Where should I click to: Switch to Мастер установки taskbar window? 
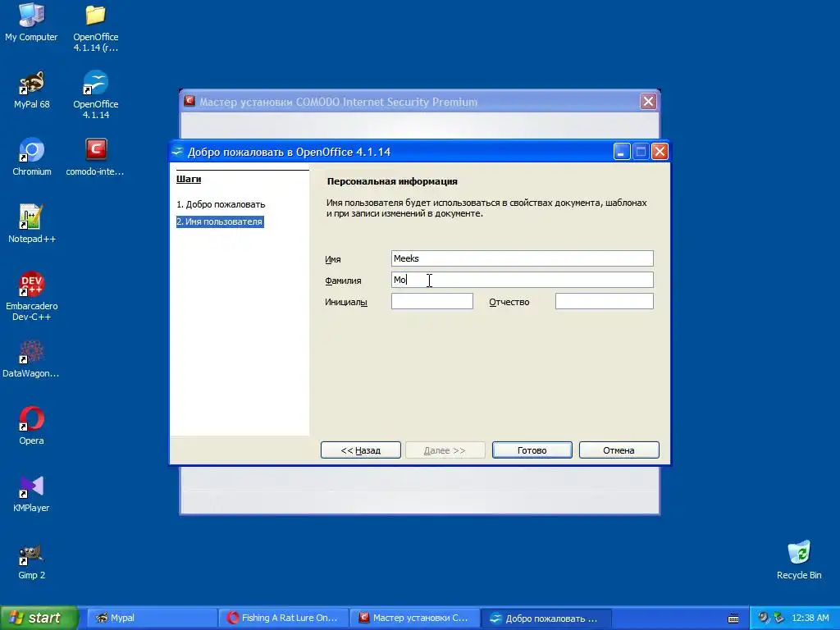click(x=414, y=618)
